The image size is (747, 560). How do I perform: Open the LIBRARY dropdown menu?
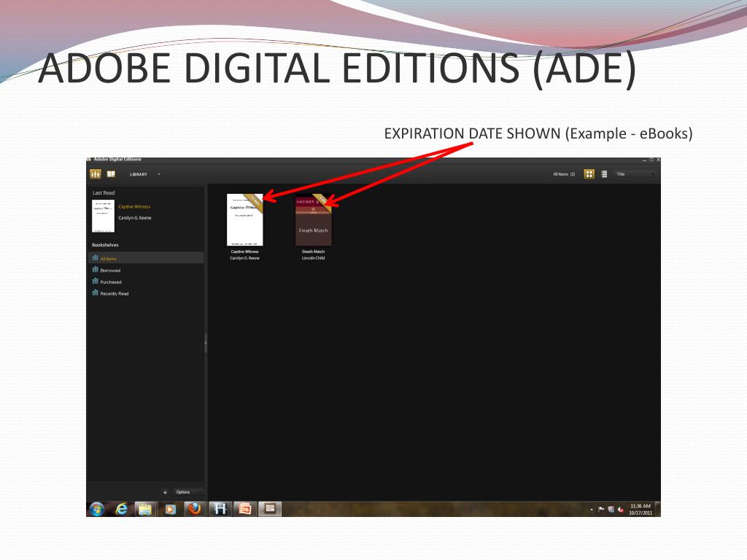(x=145, y=174)
